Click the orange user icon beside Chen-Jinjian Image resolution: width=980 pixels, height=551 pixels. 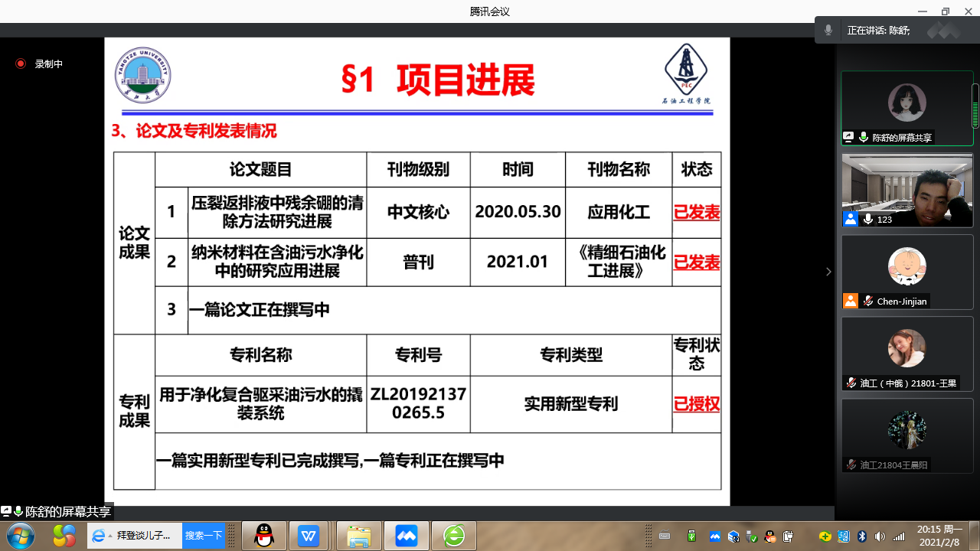851,301
